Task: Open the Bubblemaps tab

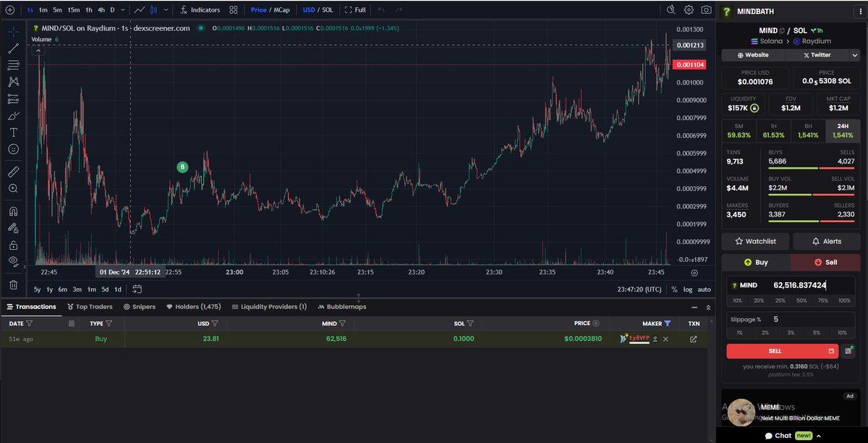Action: (x=341, y=307)
